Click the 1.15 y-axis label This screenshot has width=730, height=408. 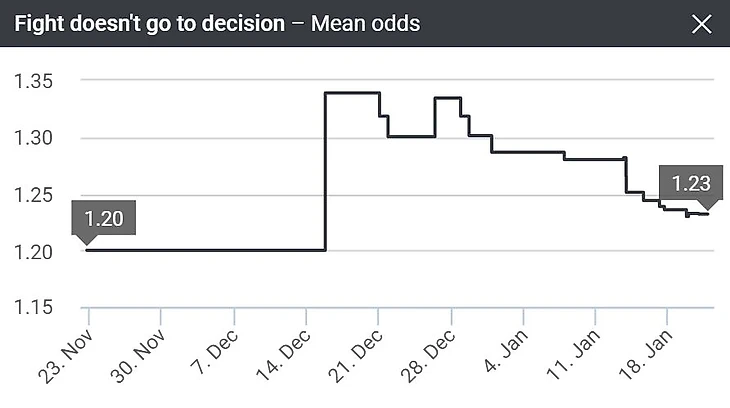[33, 308]
